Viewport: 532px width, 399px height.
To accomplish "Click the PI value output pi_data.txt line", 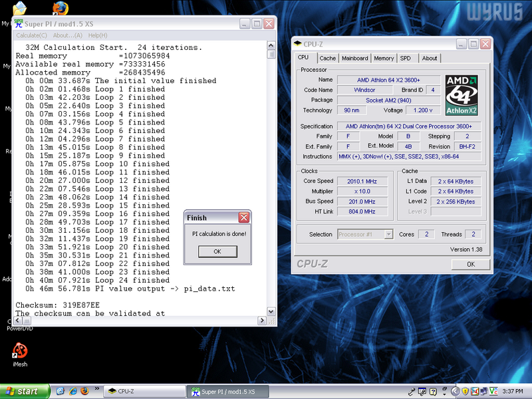I will pos(130,289).
